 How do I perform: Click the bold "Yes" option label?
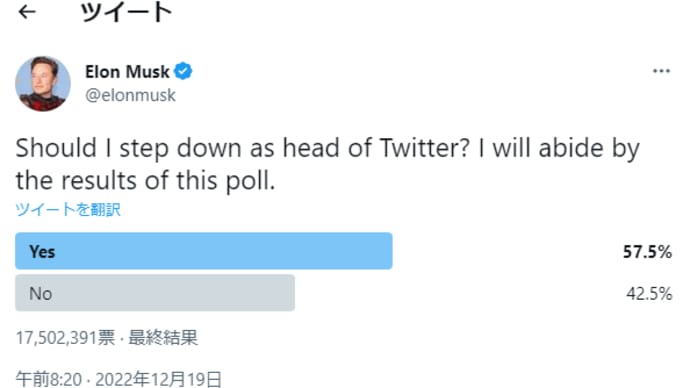(42, 252)
